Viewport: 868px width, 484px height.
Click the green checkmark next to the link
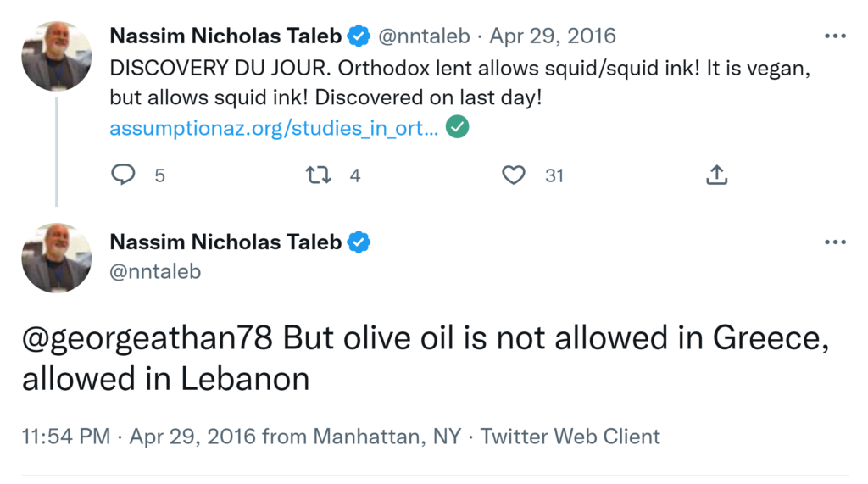click(x=458, y=128)
